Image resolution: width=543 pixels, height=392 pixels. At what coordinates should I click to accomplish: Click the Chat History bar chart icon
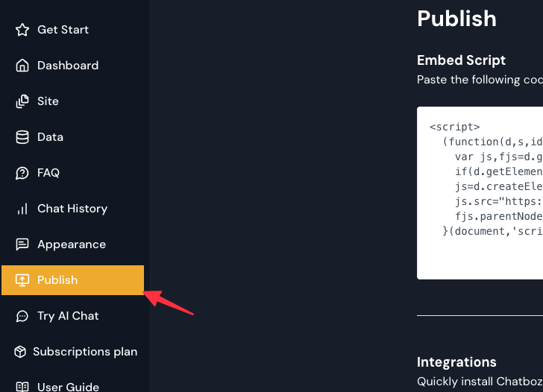coord(22,209)
